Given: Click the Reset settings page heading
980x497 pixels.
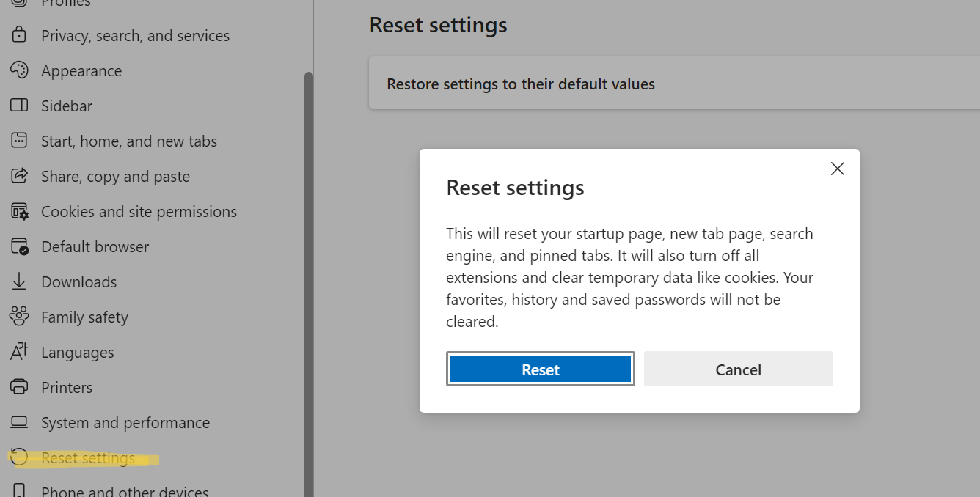Looking at the screenshot, I should 438,24.
